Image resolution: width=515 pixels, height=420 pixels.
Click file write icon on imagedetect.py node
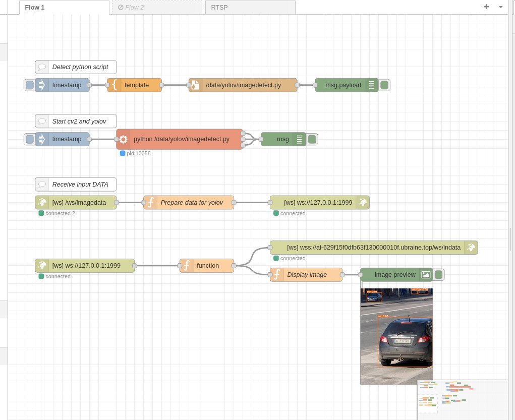[x=195, y=85]
